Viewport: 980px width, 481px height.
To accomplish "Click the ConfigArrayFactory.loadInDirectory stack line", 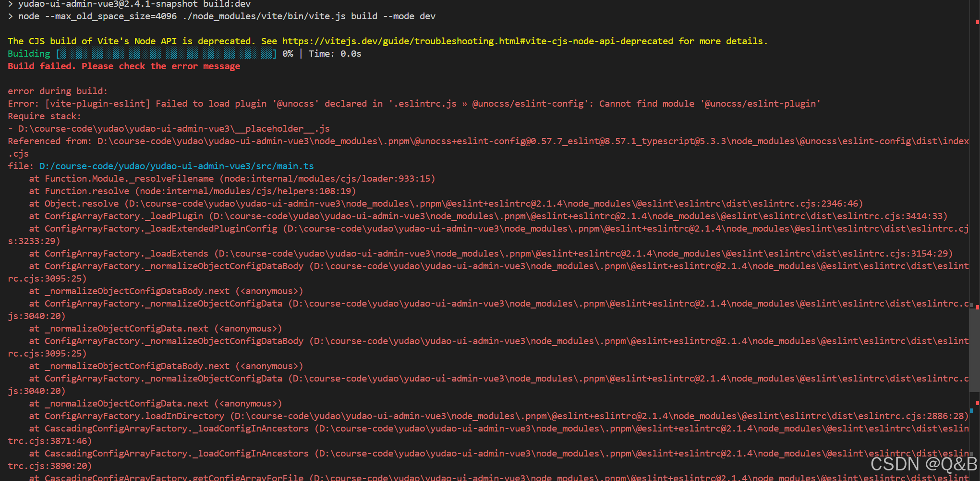I will coord(499,416).
